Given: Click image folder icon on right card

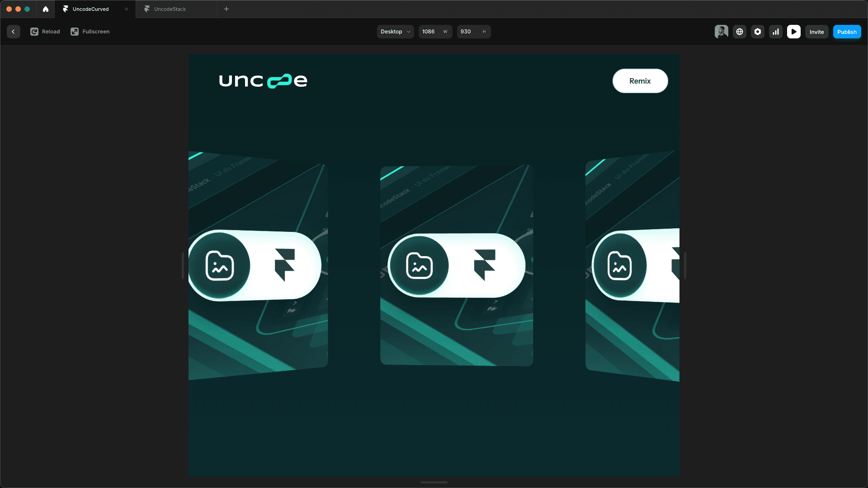Looking at the screenshot, I should (619, 265).
